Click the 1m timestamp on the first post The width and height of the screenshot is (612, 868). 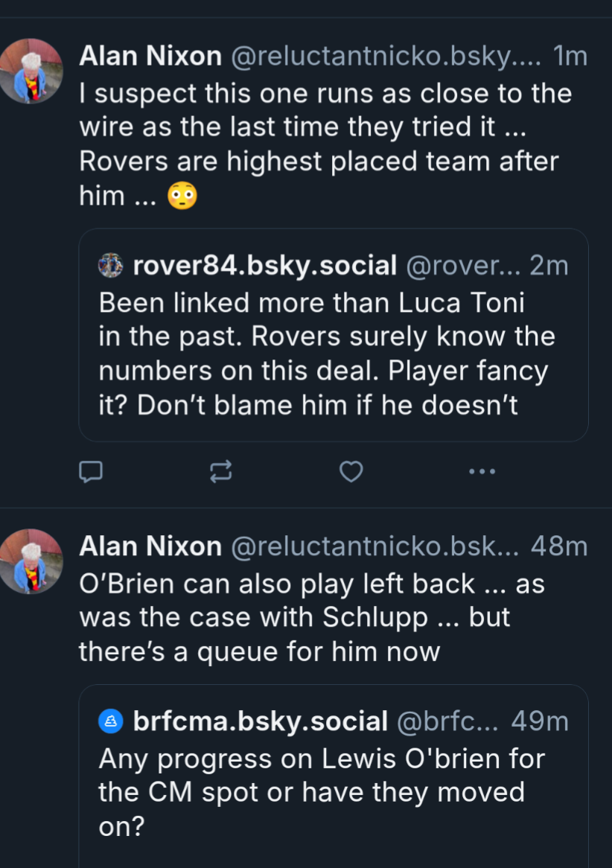[x=570, y=56]
